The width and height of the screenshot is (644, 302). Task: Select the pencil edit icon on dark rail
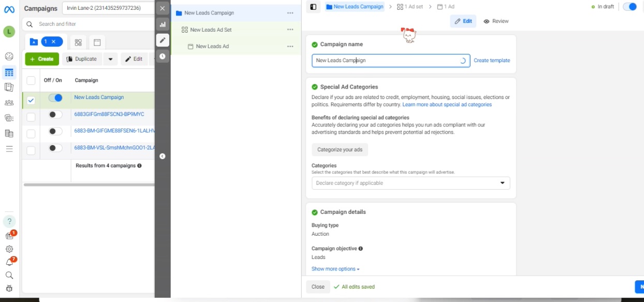tap(163, 40)
